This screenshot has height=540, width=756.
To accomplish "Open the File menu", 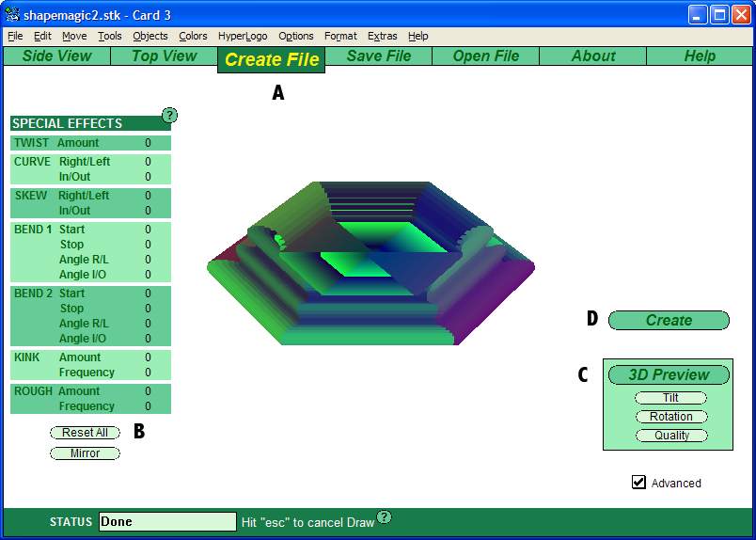I will coord(15,36).
